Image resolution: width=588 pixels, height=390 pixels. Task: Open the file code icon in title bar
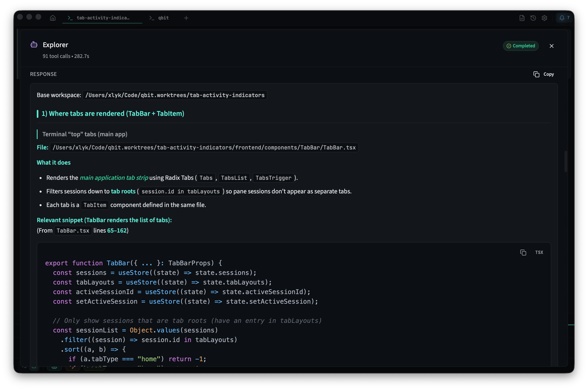522,18
